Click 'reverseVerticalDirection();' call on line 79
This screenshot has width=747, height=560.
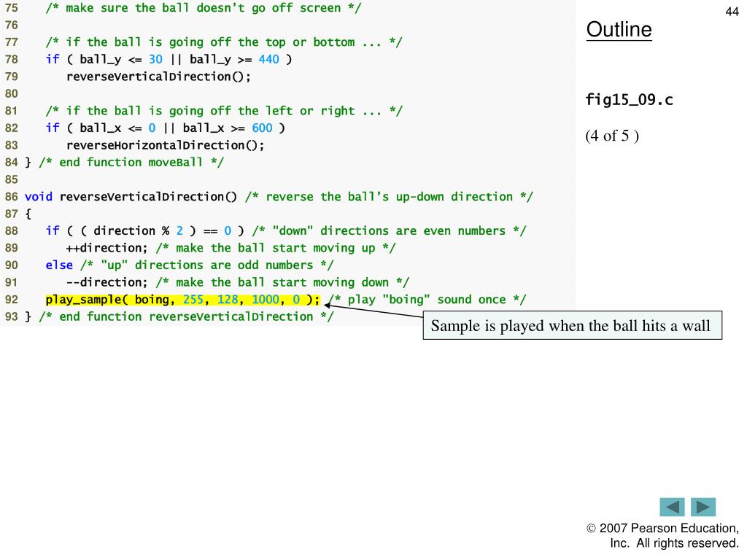pos(158,77)
